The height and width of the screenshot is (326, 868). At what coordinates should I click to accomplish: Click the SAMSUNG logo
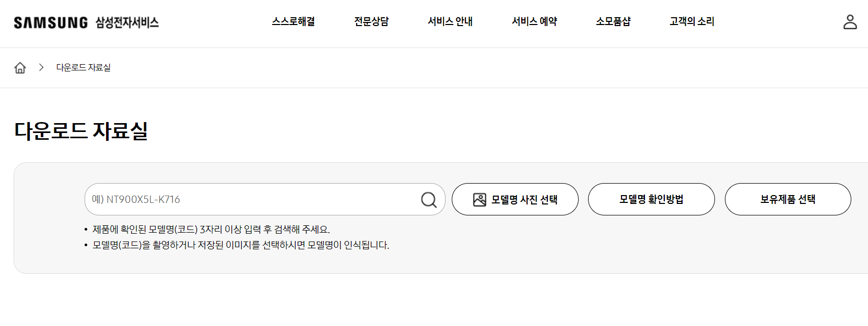click(x=50, y=22)
